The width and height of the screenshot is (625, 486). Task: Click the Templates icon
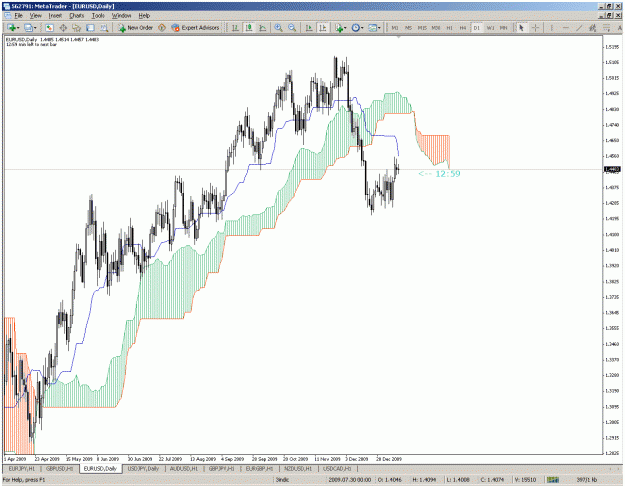373,28
